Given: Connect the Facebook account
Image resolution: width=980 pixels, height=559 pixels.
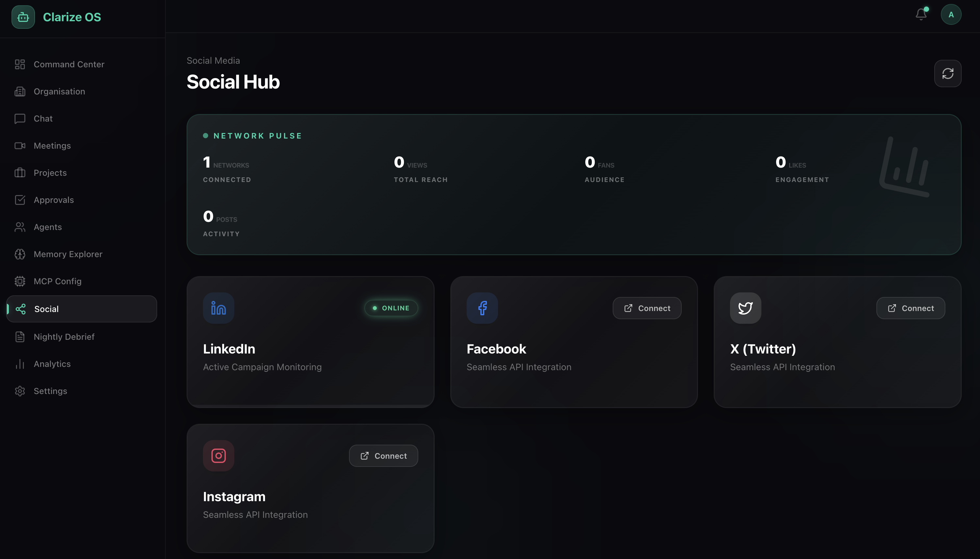Looking at the screenshot, I should [x=647, y=308].
